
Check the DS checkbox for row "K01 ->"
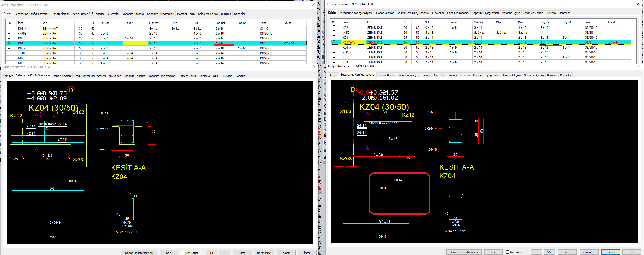[9, 28]
